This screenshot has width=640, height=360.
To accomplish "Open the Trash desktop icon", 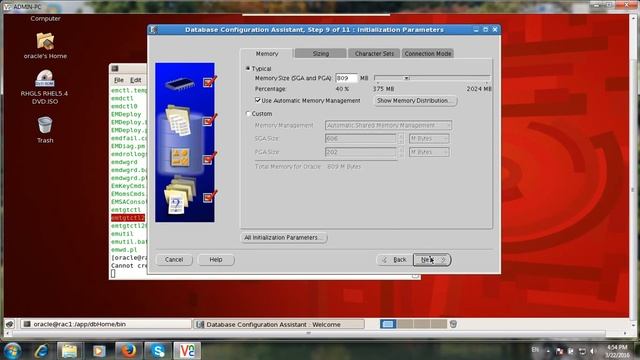I will coord(45,125).
